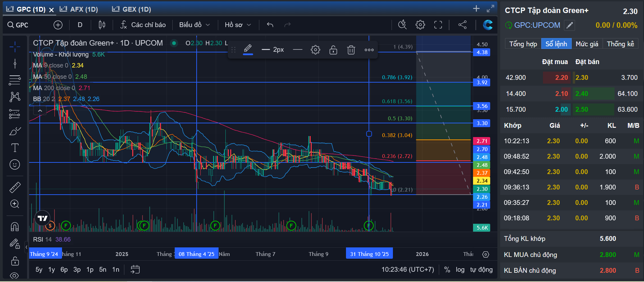Open the quick search lightning icon
The height and width of the screenshot is (282, 644).
click(402, 25)
